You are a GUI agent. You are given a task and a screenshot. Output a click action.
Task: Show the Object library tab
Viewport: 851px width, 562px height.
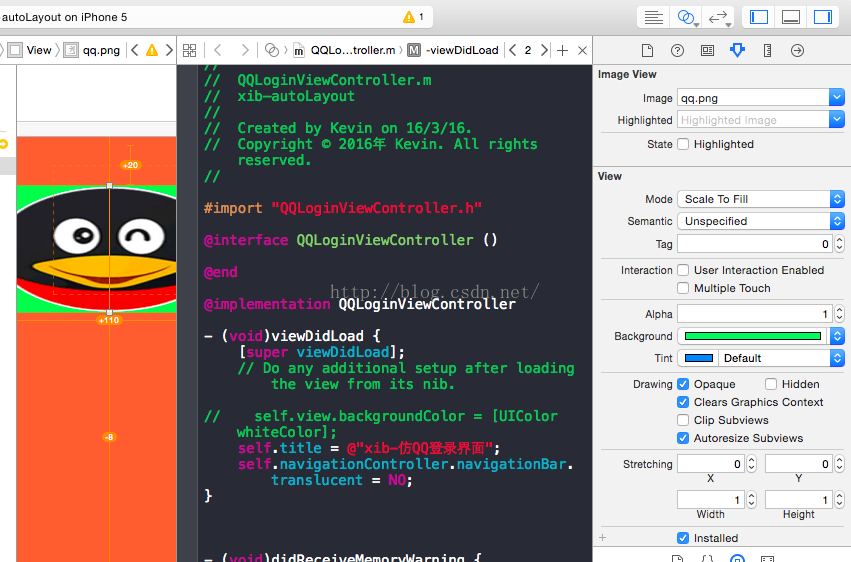pyautogui.click(x=737, y=558)
